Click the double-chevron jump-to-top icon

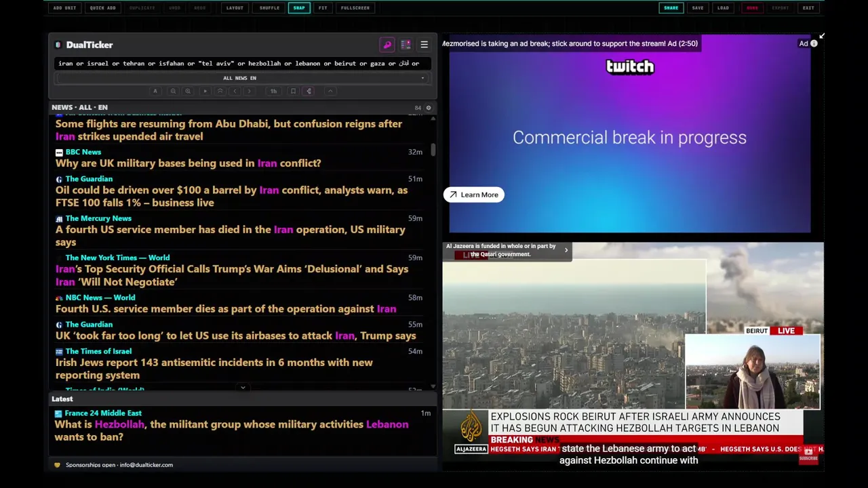coord(220,91)
